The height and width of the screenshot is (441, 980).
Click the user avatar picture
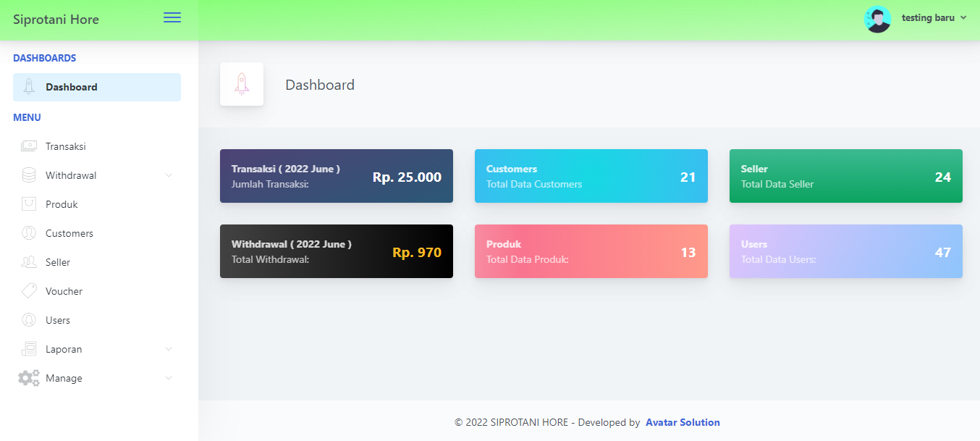pyautogui.click(x=877, y=19)
